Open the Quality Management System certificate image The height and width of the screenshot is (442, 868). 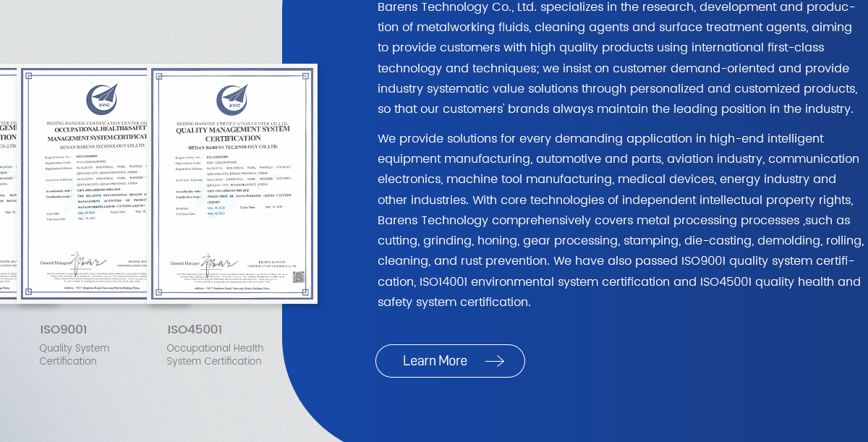pyautogui.click(x=234, y=184)
